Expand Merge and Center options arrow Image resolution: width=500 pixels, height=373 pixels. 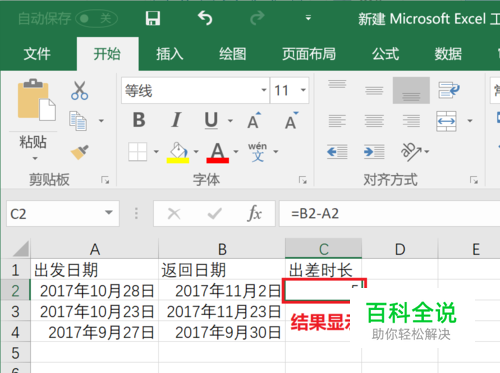click(x=470, y=121)
